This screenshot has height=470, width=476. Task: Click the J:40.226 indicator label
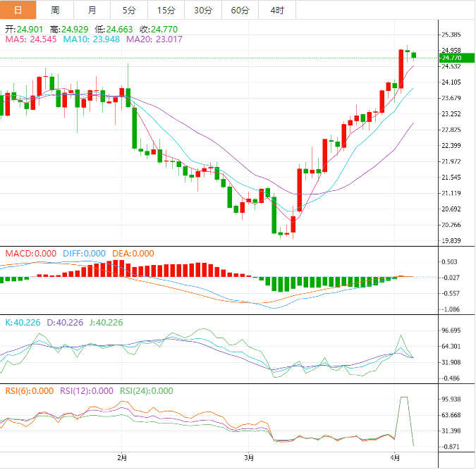point(106,322)
